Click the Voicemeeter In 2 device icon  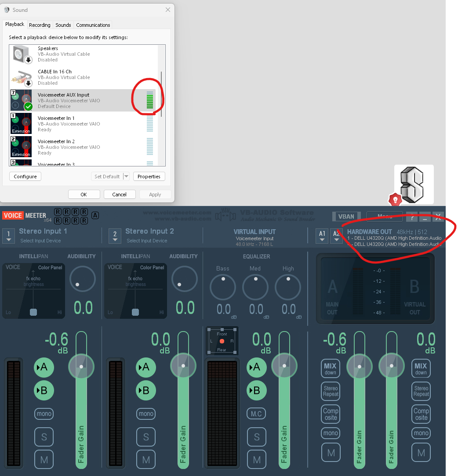[x=21, y=147]
